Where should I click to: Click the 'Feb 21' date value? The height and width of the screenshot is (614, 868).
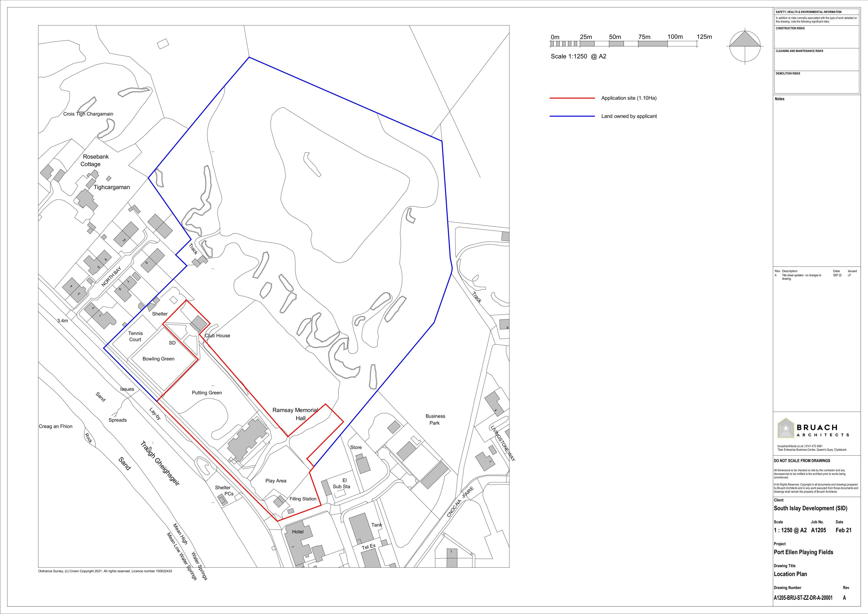pyautogui.click(x=843, y=530)
